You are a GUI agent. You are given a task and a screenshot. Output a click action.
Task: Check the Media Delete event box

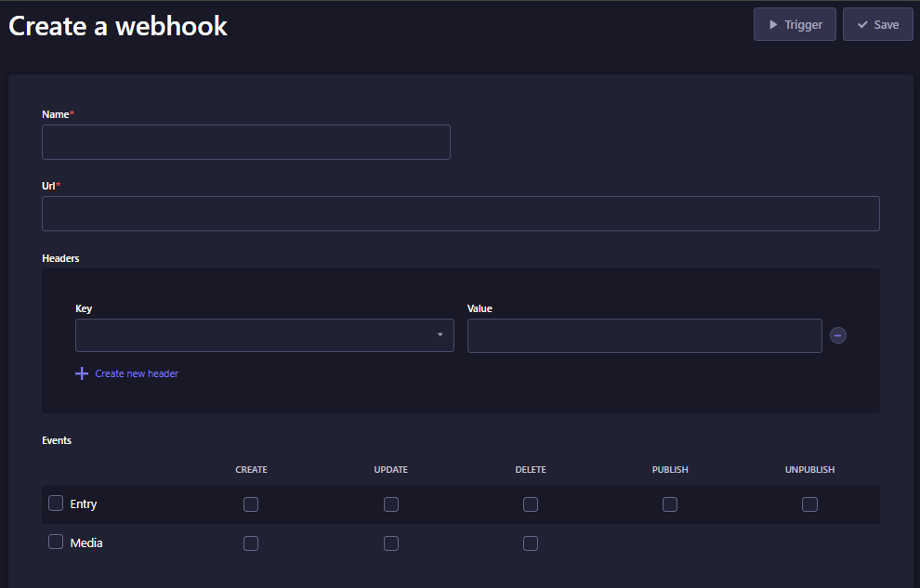531,543
